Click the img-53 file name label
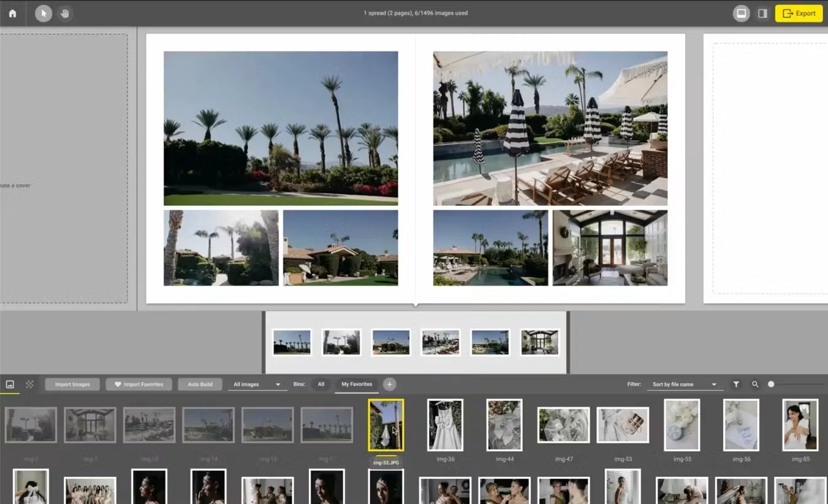The height and width of the screenshot is (504, 828). pos(623,459)
